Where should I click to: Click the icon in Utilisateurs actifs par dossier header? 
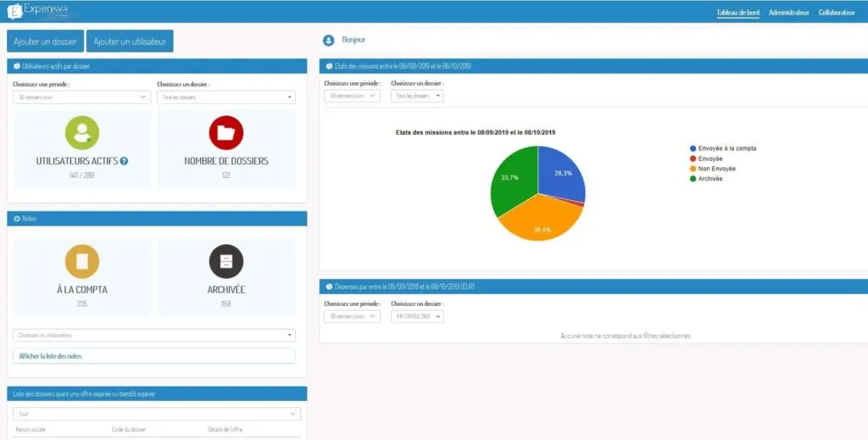pos(17,66)
